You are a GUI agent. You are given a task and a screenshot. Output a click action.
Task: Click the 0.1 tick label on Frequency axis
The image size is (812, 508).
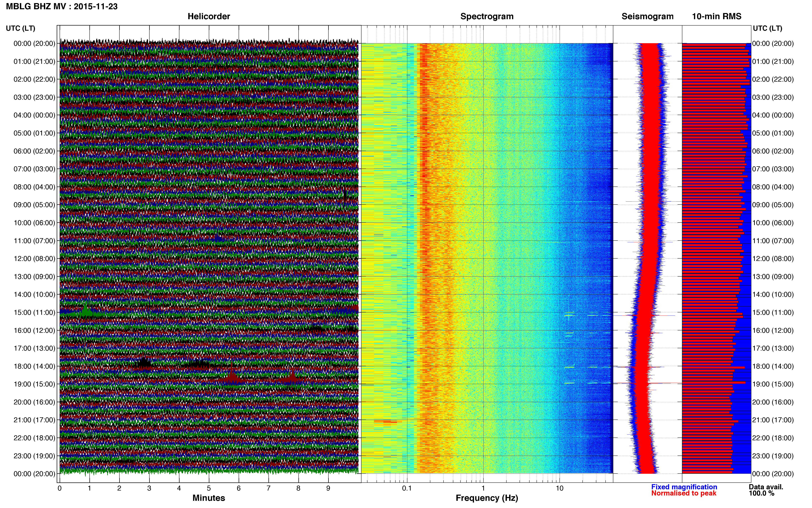407,488
